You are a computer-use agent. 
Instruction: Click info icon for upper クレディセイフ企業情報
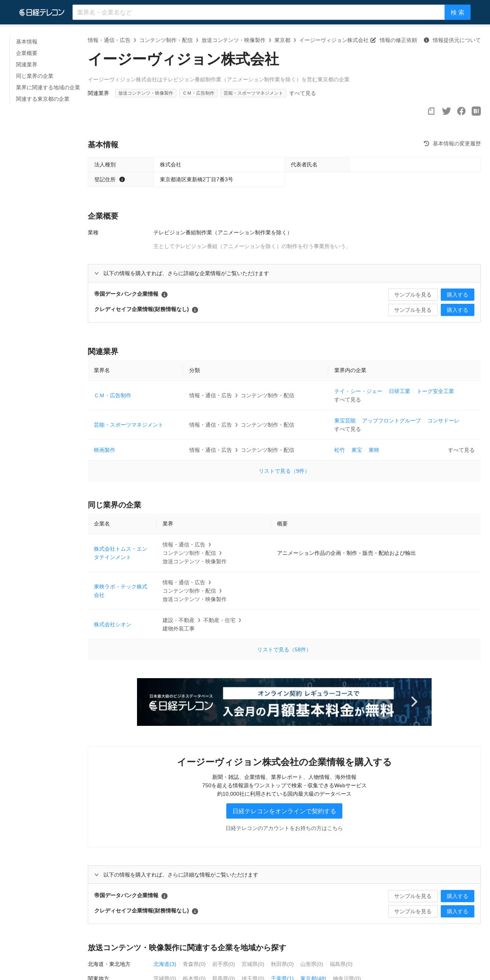195,310
